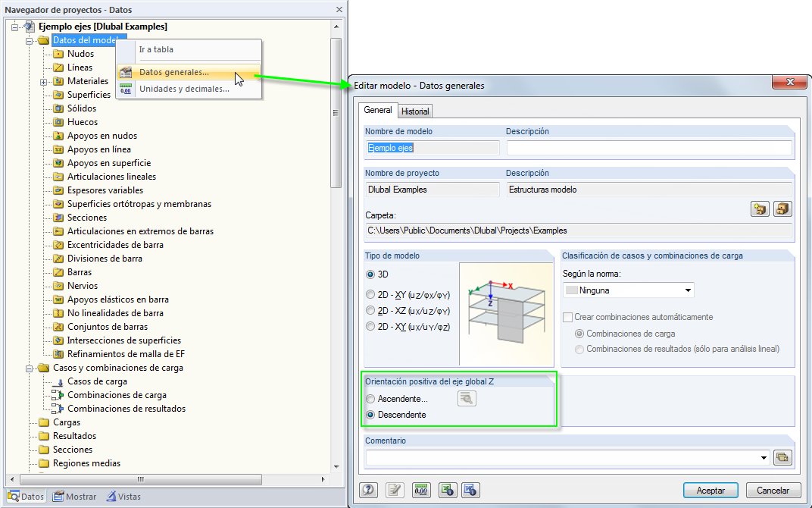This screenshot has width=812, height=508.
Task: Click the Combinaciones de carga icon
Action: [x=58, y=395]
